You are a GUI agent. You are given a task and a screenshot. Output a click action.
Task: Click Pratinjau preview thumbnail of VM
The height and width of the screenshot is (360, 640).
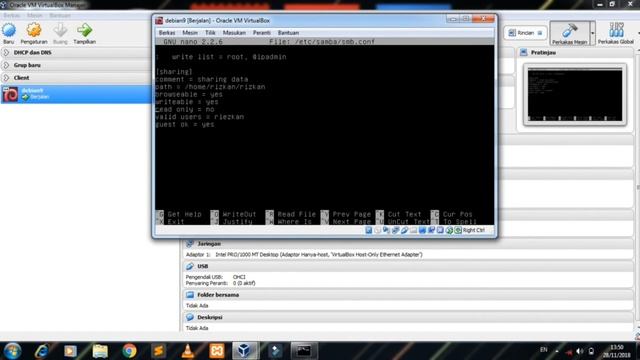click(575, 95)
